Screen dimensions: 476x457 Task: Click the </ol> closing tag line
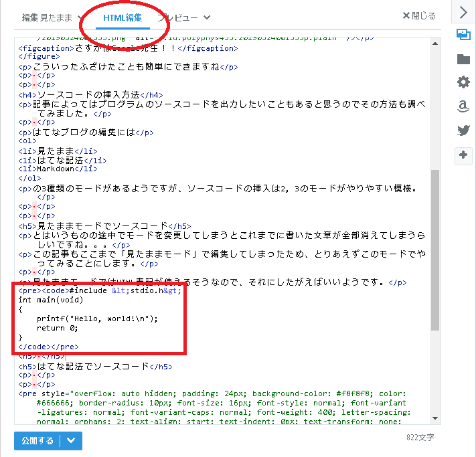click(29, 178)
